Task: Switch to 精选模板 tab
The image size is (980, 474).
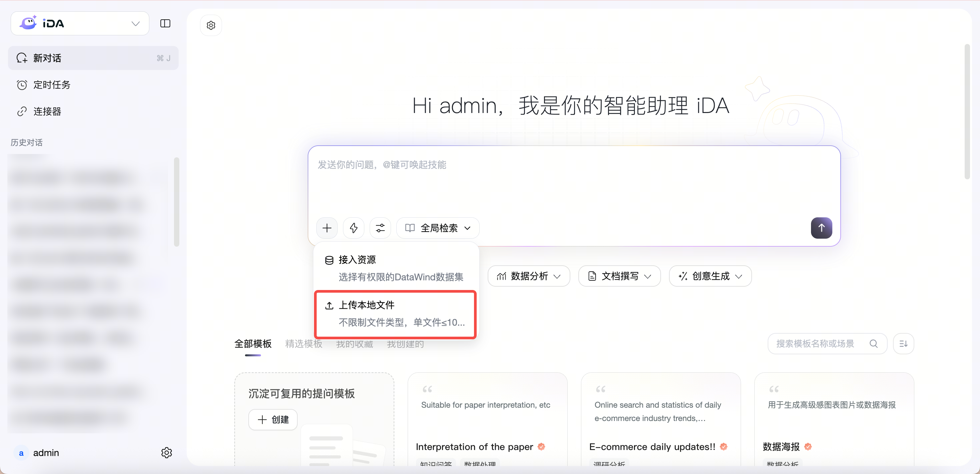Action: 304,344
